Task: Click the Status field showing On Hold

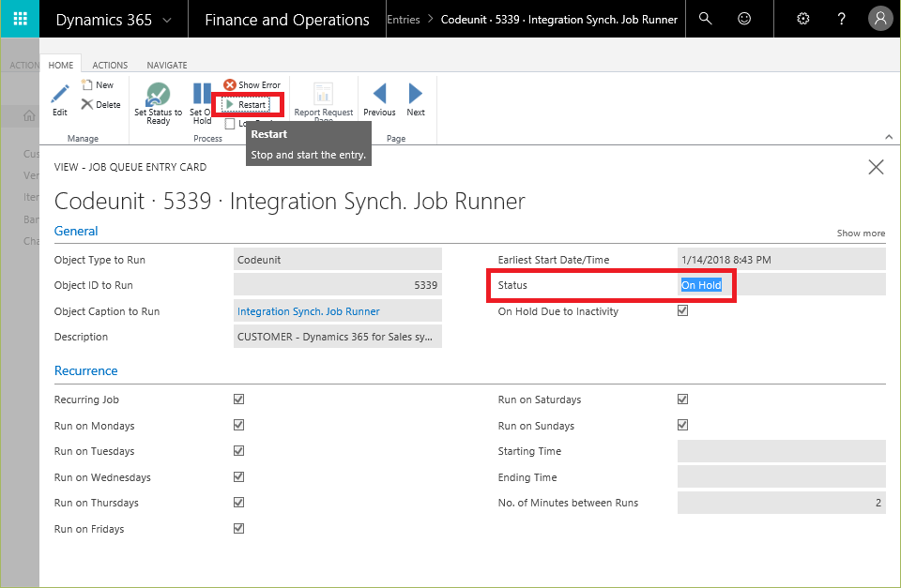Action: pyautogui.click(x=782, y=285)
